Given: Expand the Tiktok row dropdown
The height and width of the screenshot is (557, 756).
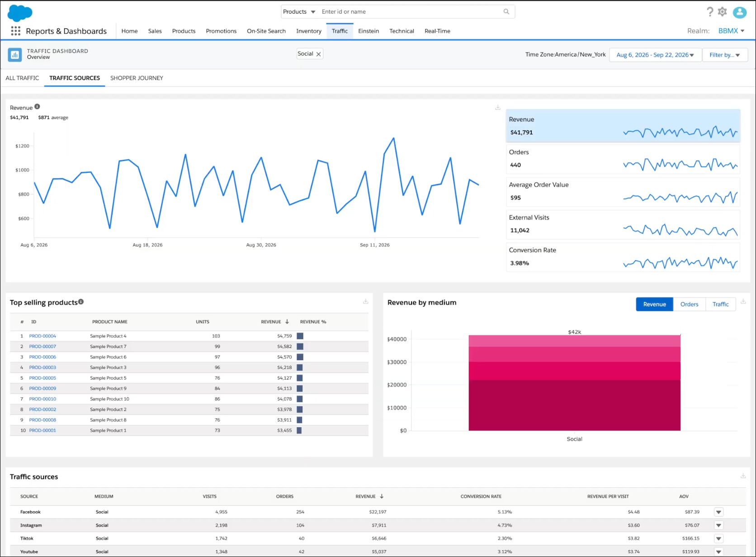Looking at the screenshot, I should [718, 538].
